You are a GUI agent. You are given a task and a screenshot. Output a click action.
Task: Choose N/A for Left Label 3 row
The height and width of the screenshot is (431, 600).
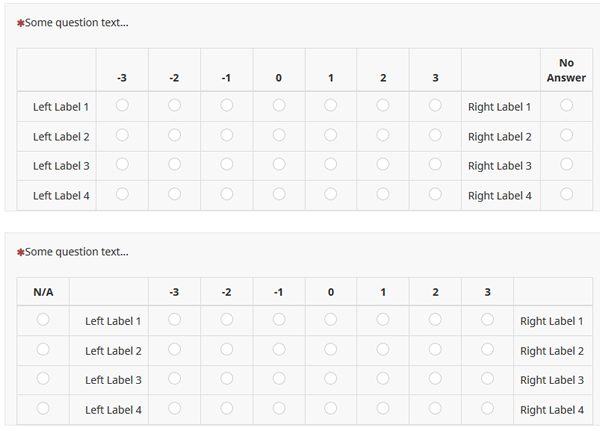tap(43, 379)
